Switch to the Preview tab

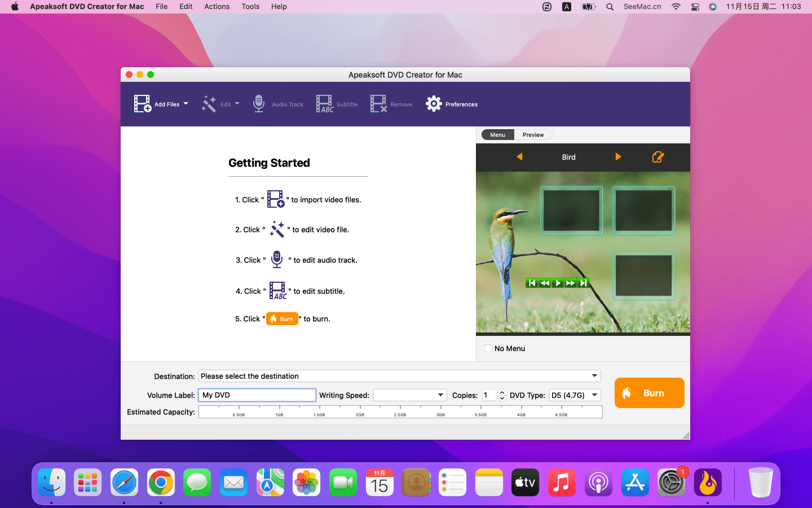(533, 135)
